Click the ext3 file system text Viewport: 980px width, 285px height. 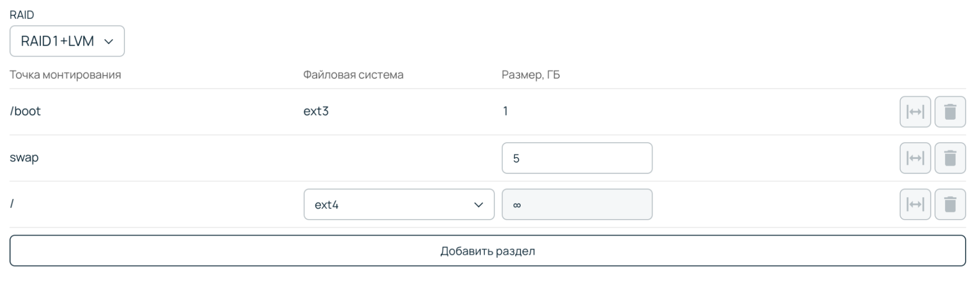pyautogui.click(x=316, y=111)
